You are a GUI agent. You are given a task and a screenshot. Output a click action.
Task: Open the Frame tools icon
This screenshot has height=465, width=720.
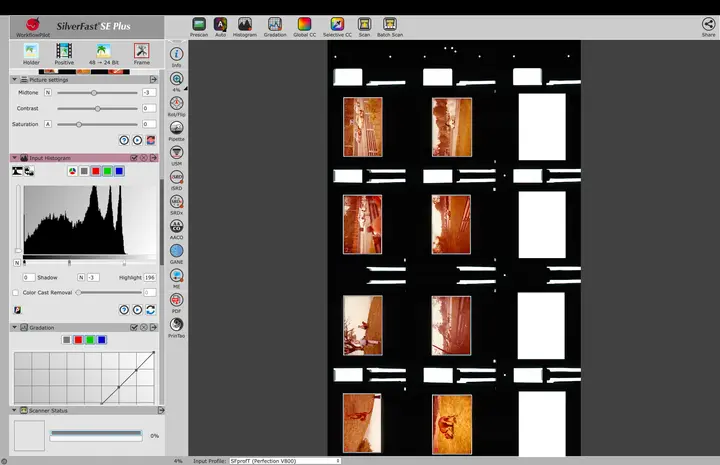pos(142,54)
